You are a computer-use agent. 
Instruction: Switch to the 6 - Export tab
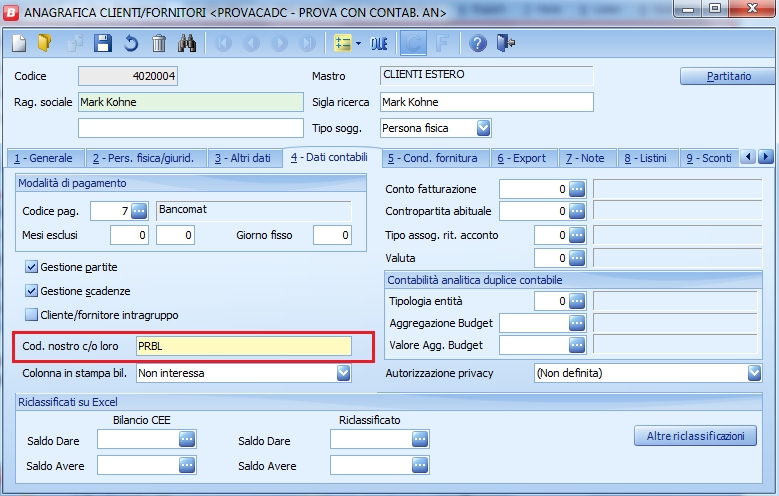(x=522, y=158)
